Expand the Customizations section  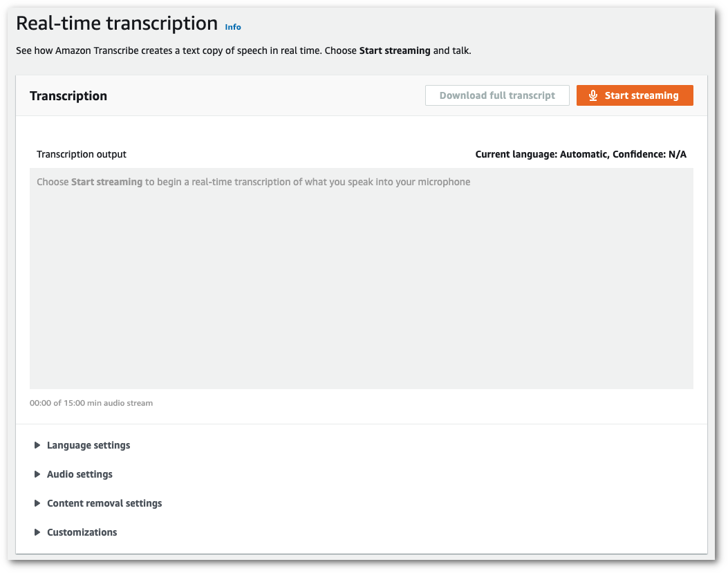pyautogui.click(x=82, y=532)
